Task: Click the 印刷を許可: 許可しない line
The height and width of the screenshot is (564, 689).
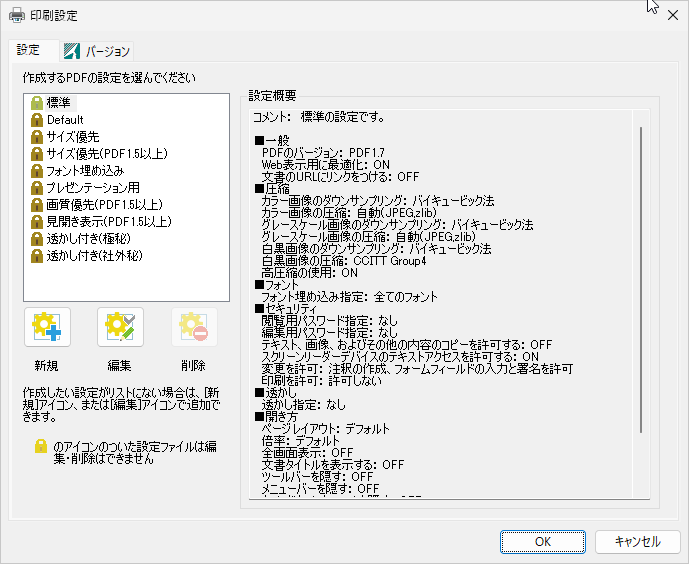Action: (322, 381)
